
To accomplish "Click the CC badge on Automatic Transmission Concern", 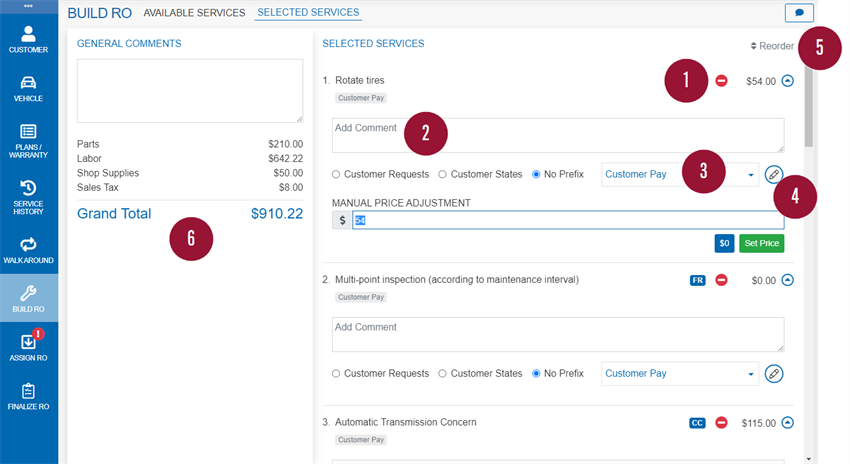I will pyautogui.click(x=697, y=423).
